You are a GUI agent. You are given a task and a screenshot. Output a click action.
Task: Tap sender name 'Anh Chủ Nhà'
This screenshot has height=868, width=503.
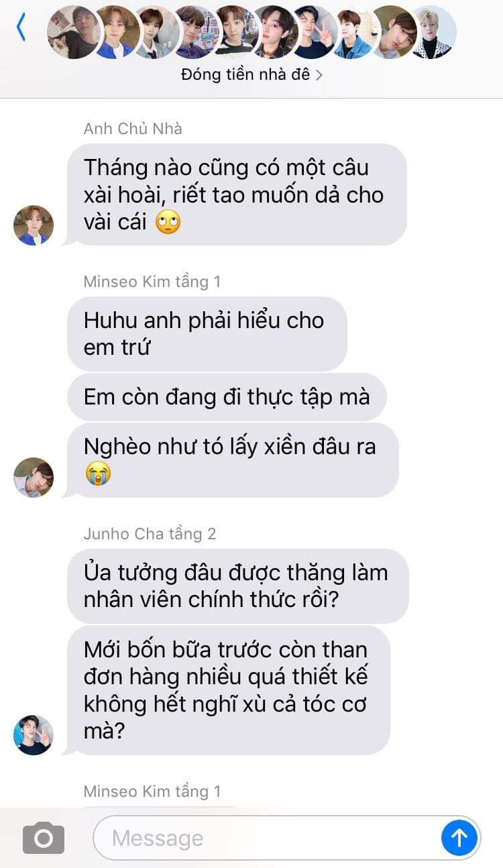pos(133,129)
